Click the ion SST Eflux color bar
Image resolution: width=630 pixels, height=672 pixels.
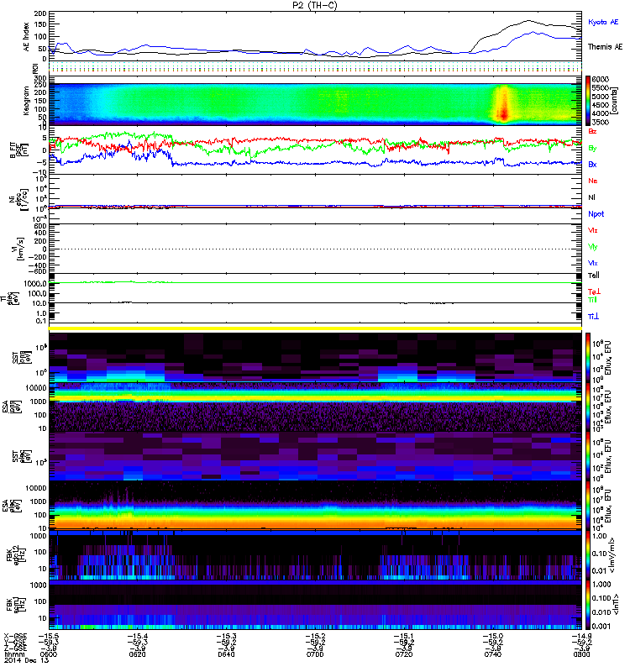tap(588, 357)
